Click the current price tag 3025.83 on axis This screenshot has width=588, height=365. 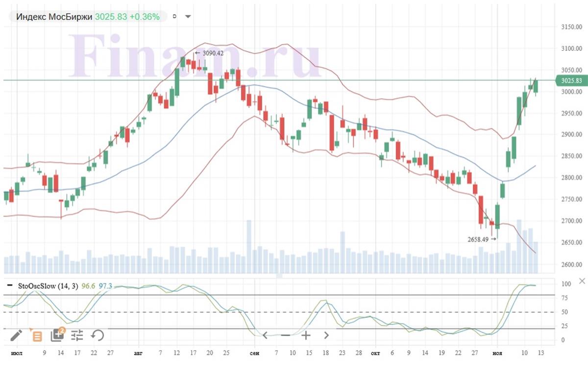[571, 80]
